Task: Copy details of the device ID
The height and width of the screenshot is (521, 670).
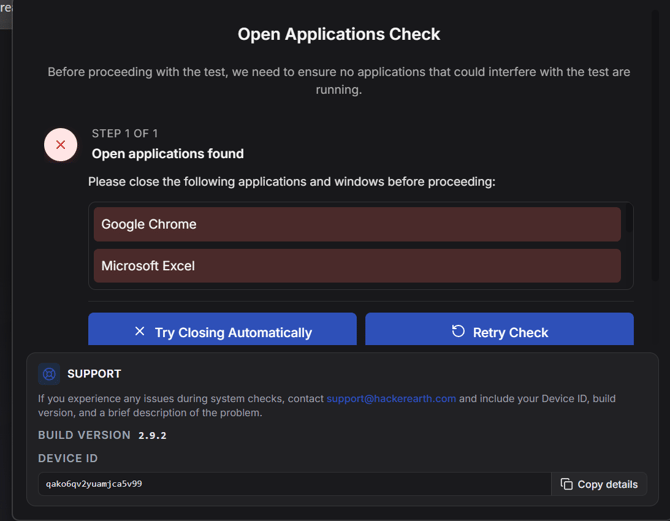Action: pyautogui.click(x=599, y=484)
